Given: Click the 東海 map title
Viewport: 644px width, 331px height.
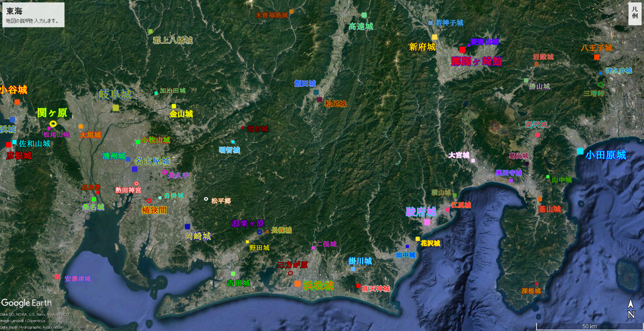Looking at the screenshot, I should tap(14, 11).
